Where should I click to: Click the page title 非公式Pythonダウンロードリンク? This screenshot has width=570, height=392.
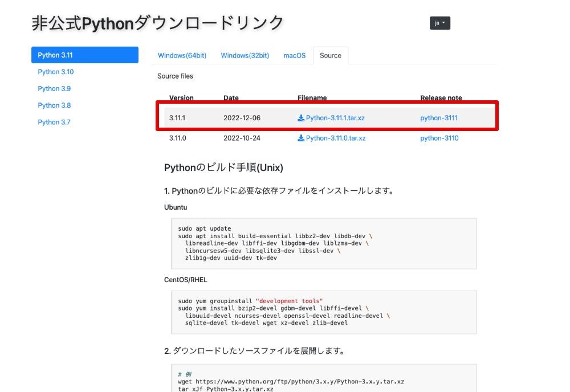(x=157, y=23)
